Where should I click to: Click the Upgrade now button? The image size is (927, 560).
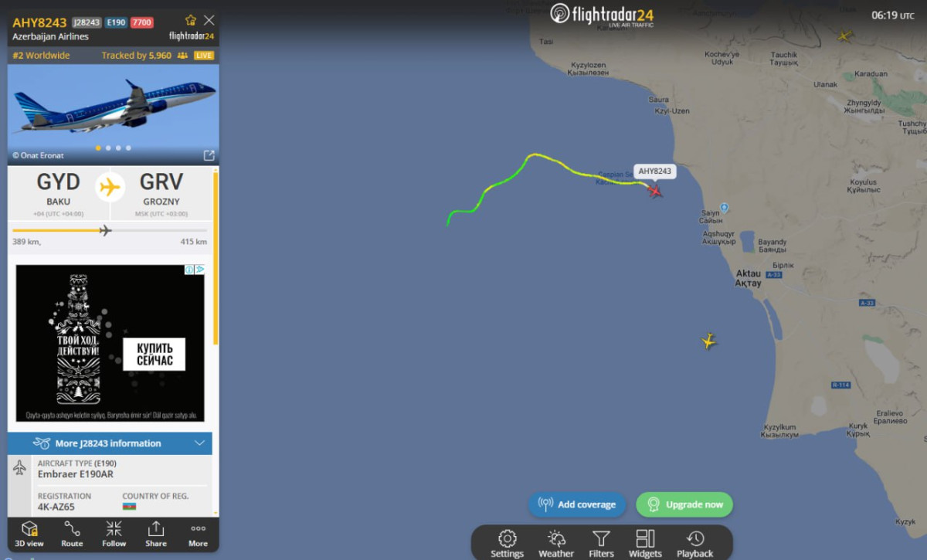point(684,504)
